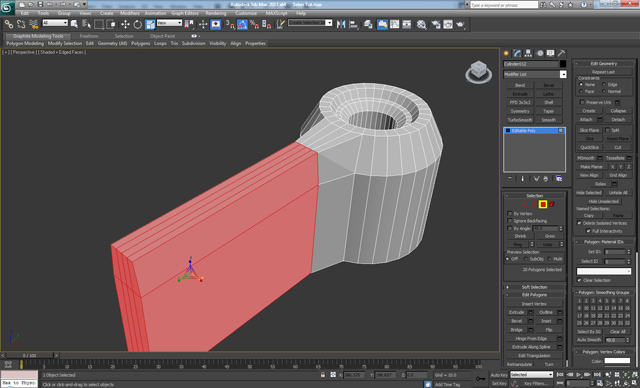Collapse the Polygon: Smoothing Groups rollout

pyautogui.click(x=604, y=293)
